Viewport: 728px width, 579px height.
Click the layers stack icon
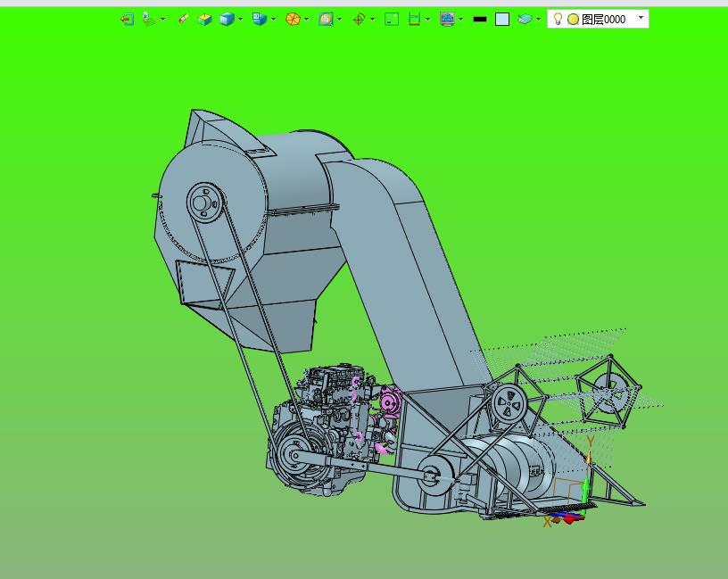click(525, 19)
